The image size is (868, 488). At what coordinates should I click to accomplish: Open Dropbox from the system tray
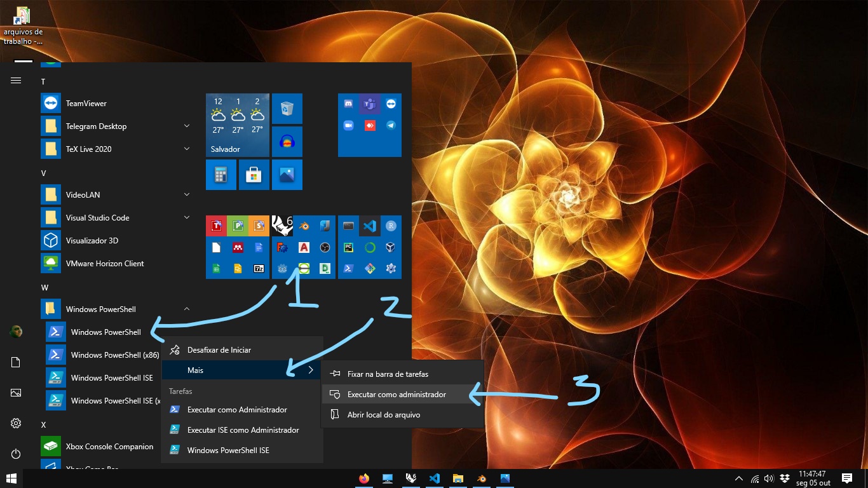(x=785, y=478)
